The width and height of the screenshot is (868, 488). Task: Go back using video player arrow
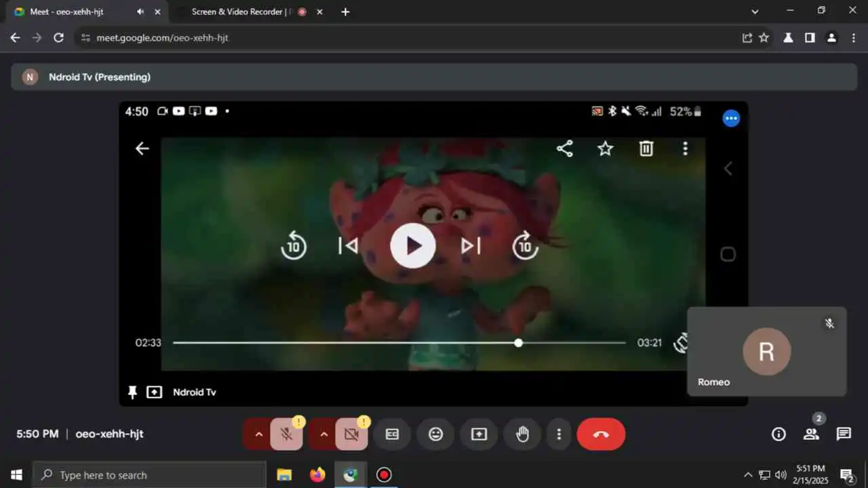[x=142, y=148]
